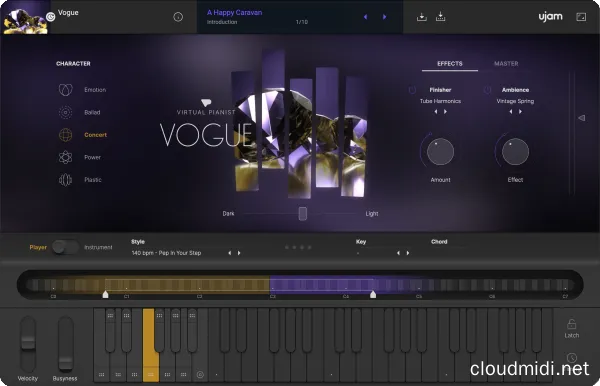Toggle the Latch lock icon
600x386 pixels.
(x=572, y=324)
